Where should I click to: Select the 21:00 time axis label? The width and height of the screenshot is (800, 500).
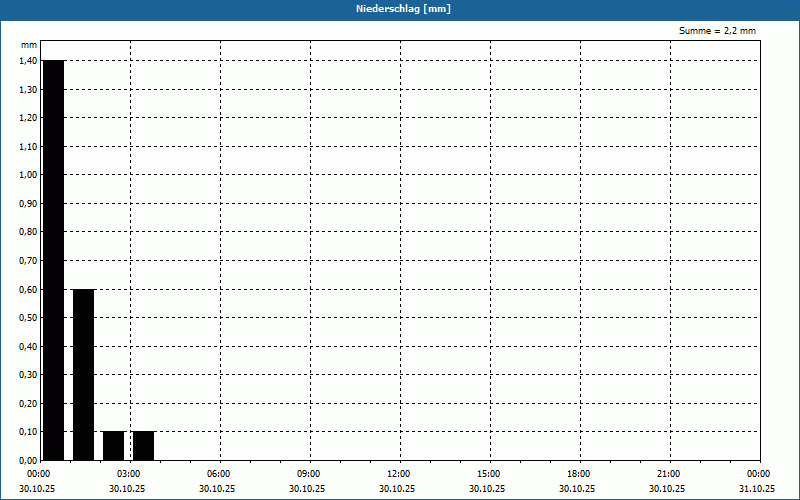(668, 474)
